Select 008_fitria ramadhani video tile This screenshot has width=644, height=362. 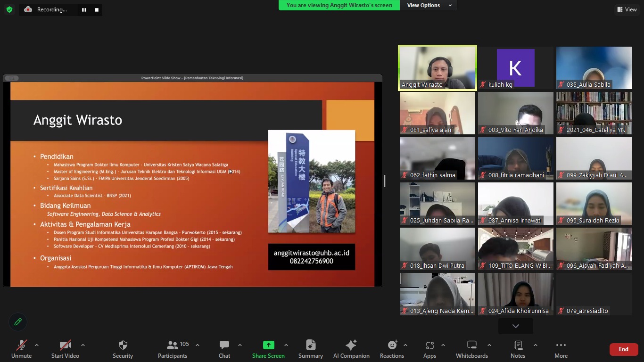click(516, 158)
